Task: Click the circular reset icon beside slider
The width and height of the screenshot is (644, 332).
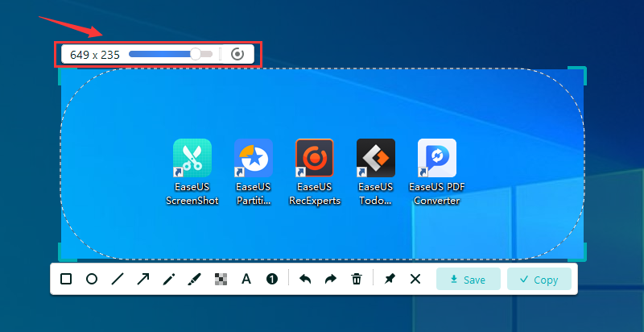Action: [237, 54]
